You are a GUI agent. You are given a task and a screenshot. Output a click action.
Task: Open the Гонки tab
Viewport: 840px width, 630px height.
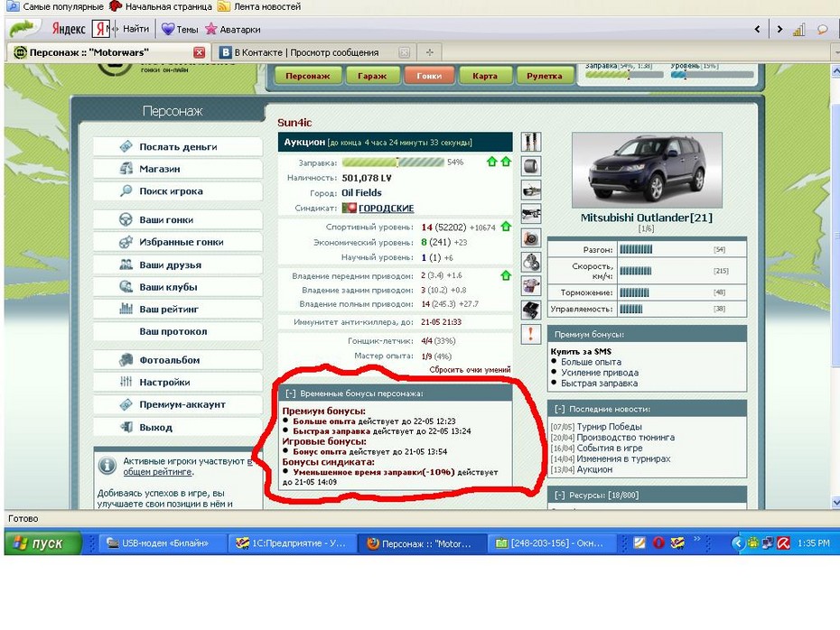coord(429,76)
